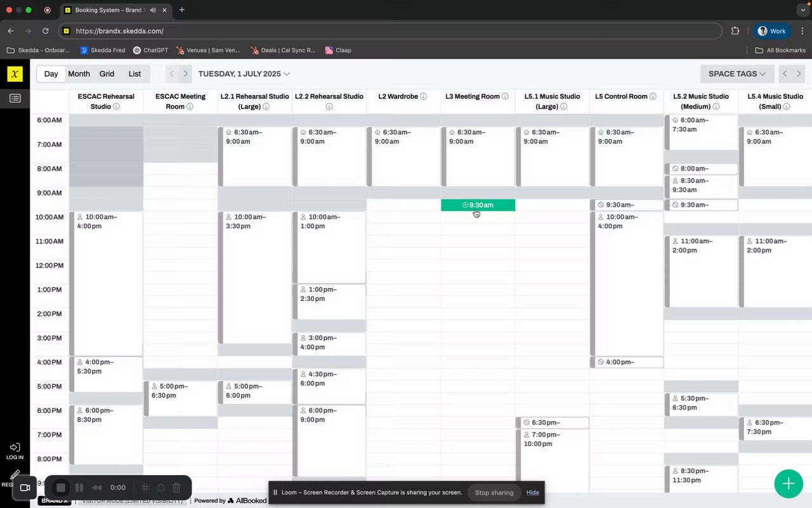Go back in browser history
This screenshot has width=812, height=508.
[x=11, y=30]
